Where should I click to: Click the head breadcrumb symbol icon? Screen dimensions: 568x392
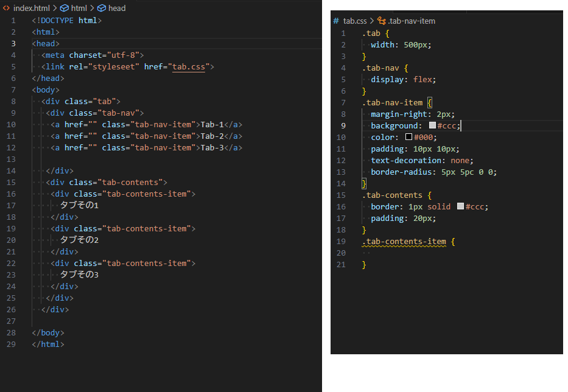(x=102, y=8)
